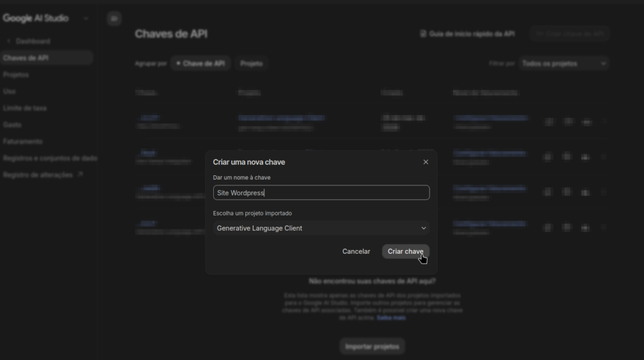Open Dashboard in the sidebar
This screenshot has width=644, height=360.
tap(33, 41)
